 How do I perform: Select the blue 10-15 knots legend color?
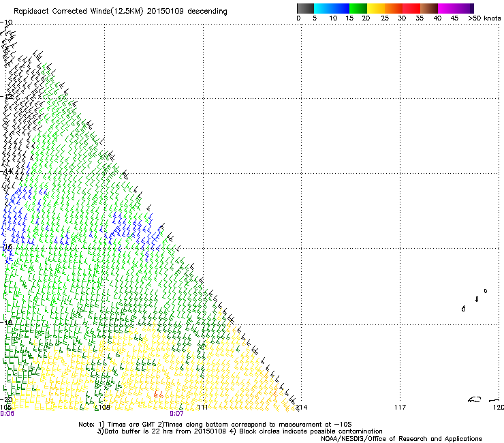pyautogui.click(x=341, y=8)
